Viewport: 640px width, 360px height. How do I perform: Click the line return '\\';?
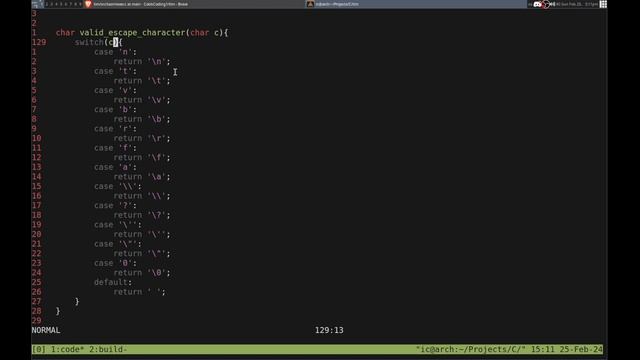click(142, 196)
